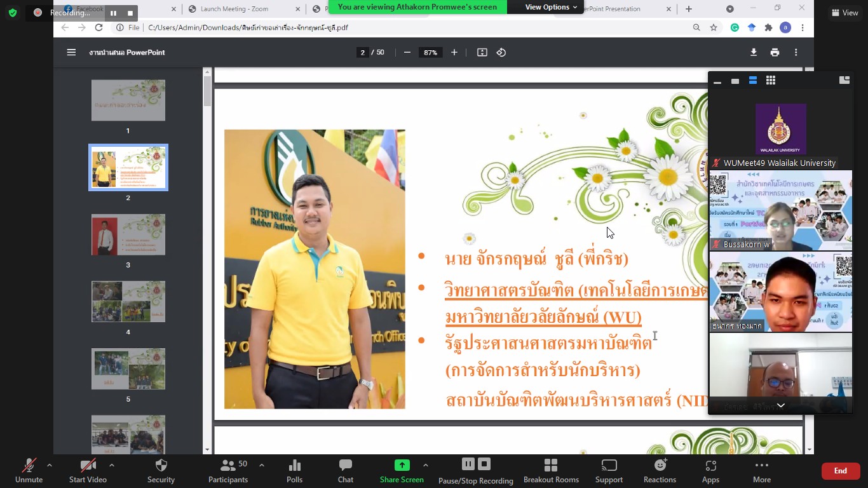Open the Reactions menu
Screen dimensions: 868x488
(660, 471)
